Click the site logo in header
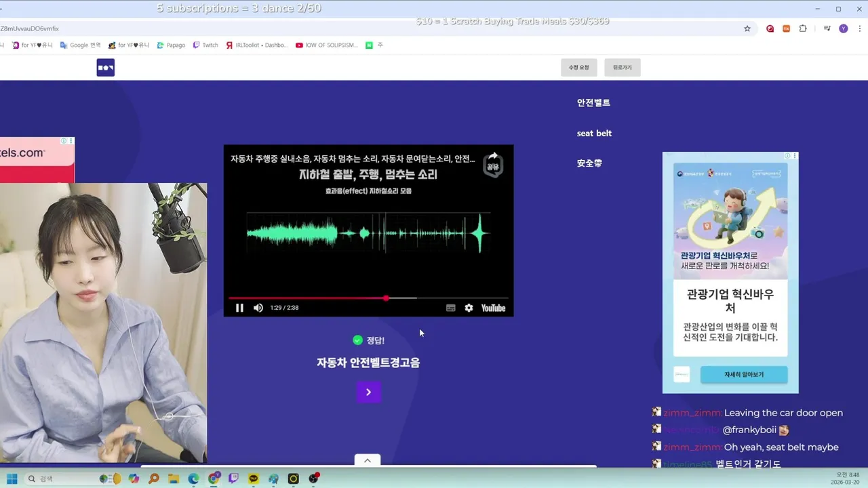 coord(105,67)
